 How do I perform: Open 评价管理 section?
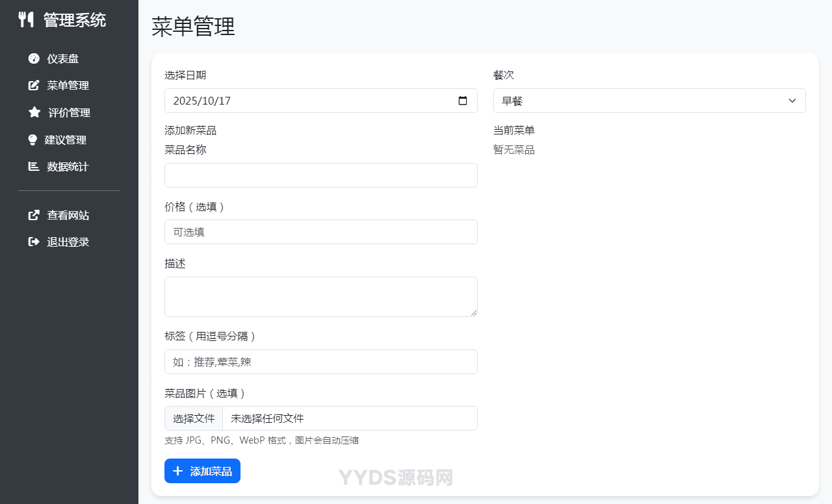[69, 112]
